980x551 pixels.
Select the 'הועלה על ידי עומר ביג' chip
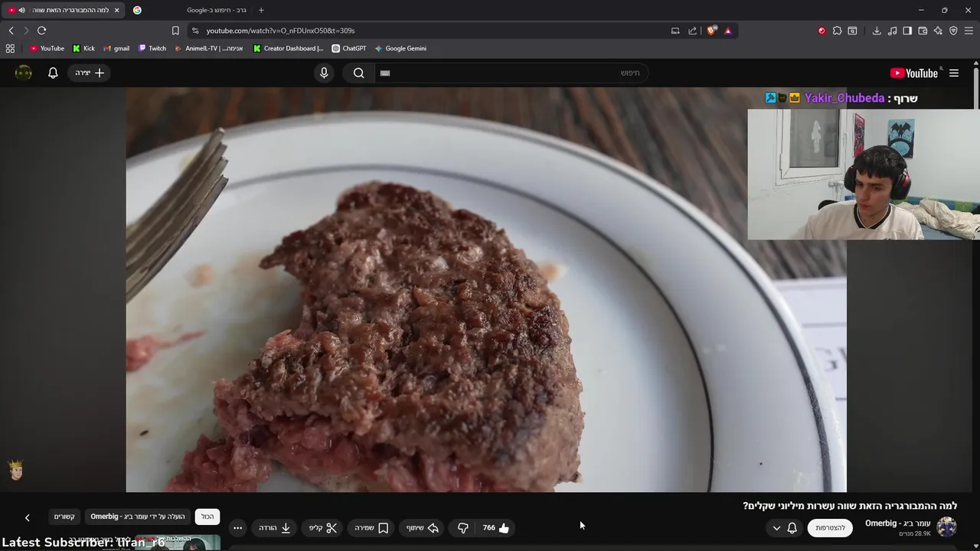138,517
